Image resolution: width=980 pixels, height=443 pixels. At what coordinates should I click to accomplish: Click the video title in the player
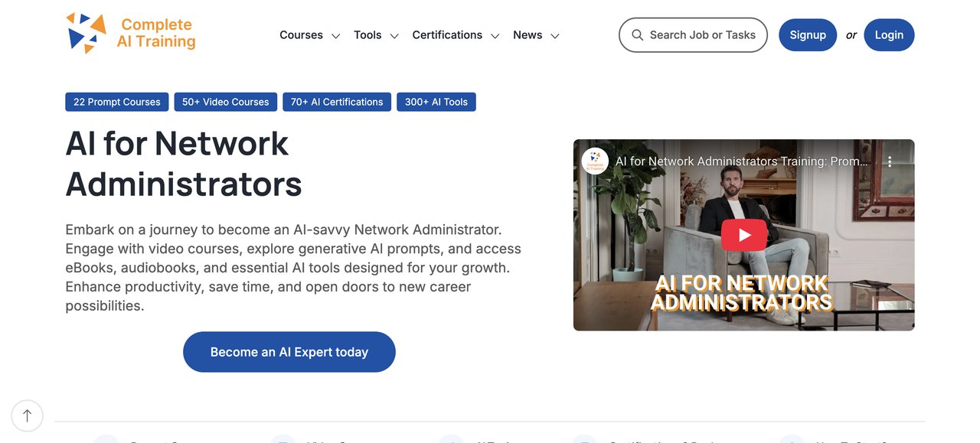[x=742, y=161]
